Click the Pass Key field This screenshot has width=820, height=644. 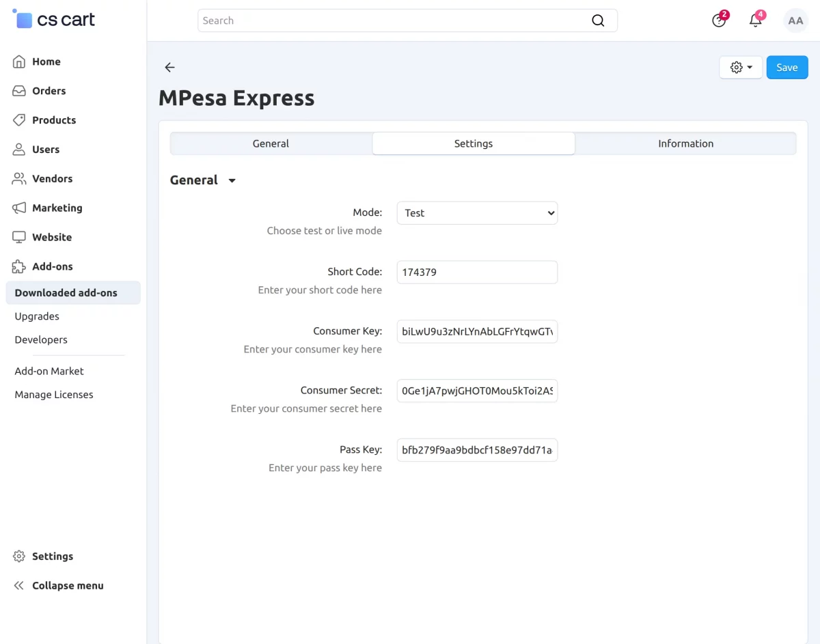(477, 451)
